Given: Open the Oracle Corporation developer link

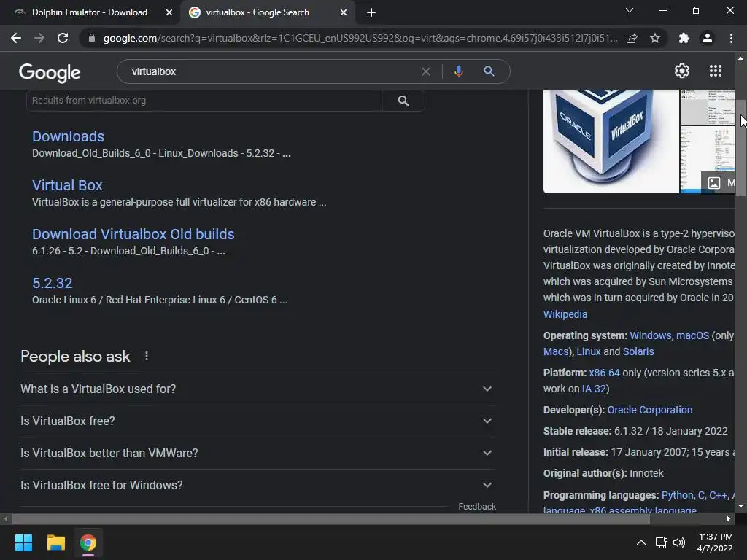Looking at the screenshot, I should point(650,410).
